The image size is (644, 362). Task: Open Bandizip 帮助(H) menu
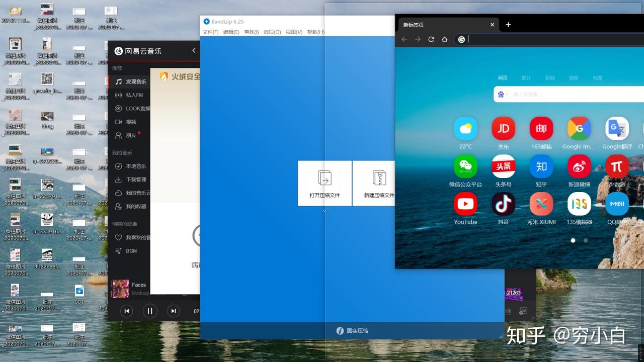[x=315, y=32]
